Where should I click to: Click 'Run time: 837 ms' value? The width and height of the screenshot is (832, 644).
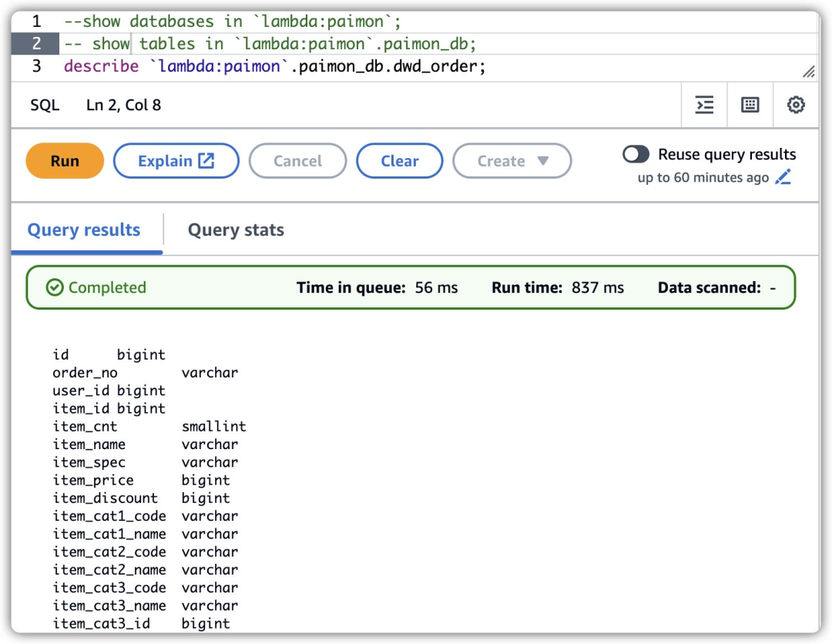click(558, 287)
